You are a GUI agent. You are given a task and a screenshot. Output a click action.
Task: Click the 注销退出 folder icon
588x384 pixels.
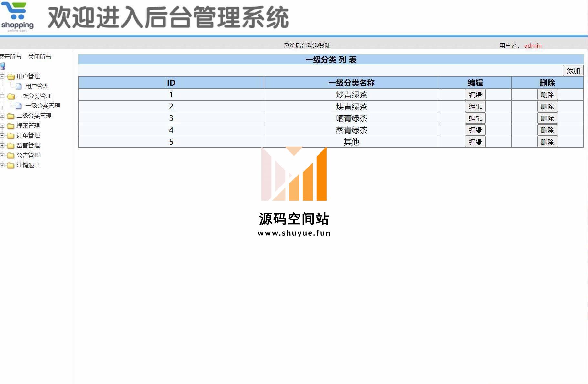click(x=11, y=166)
